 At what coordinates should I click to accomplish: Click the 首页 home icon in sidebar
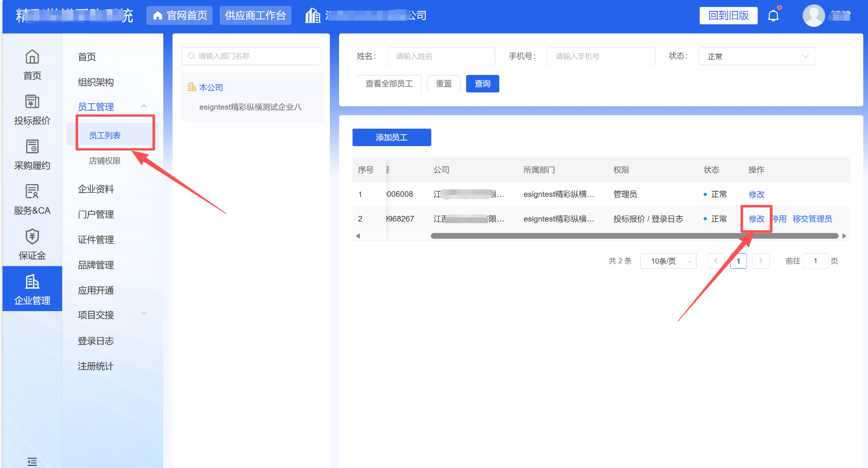coord(32,58)
